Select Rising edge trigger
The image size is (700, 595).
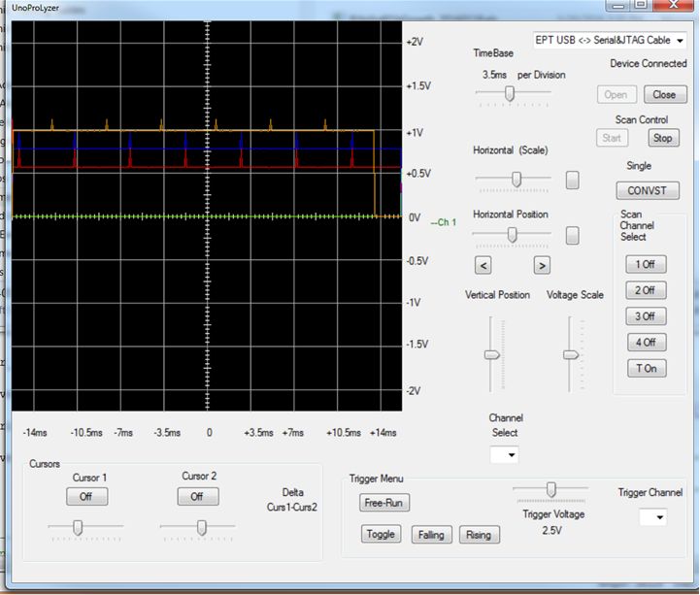(479, 534)
